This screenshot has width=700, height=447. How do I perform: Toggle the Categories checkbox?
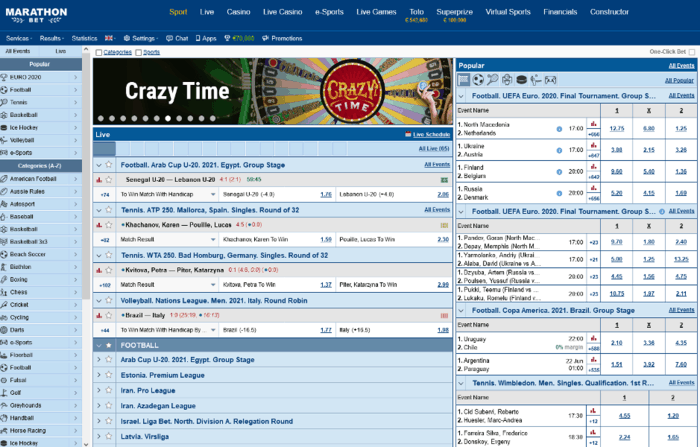[x=99, y=53]
